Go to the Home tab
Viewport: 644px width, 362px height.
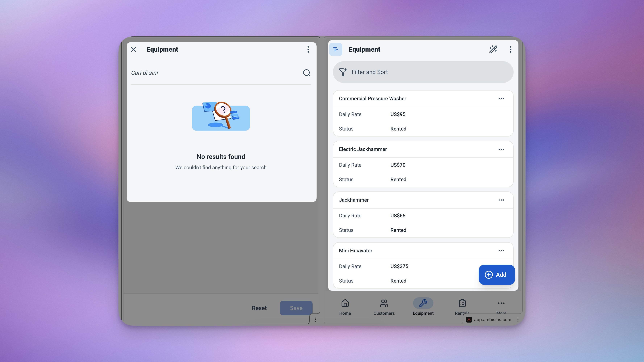click(x=345, y=307)
